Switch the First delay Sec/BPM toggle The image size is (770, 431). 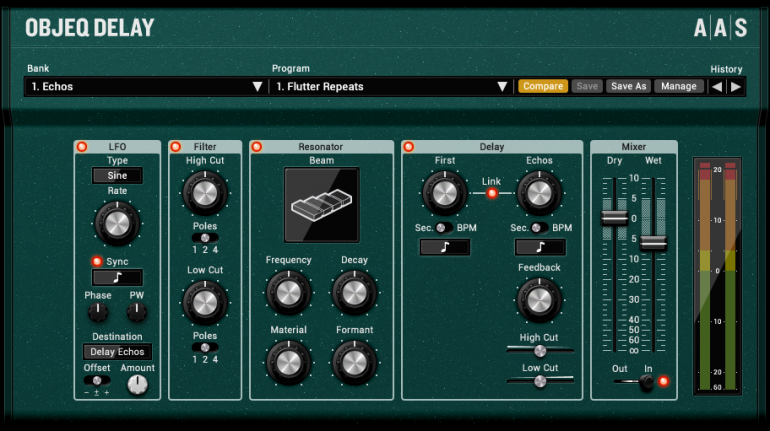pyautogui.click(x=443, y=228)
